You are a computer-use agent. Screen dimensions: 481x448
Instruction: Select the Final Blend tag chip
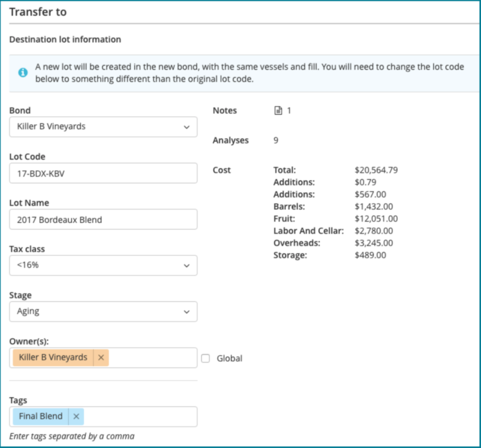[x=41, y=416]
